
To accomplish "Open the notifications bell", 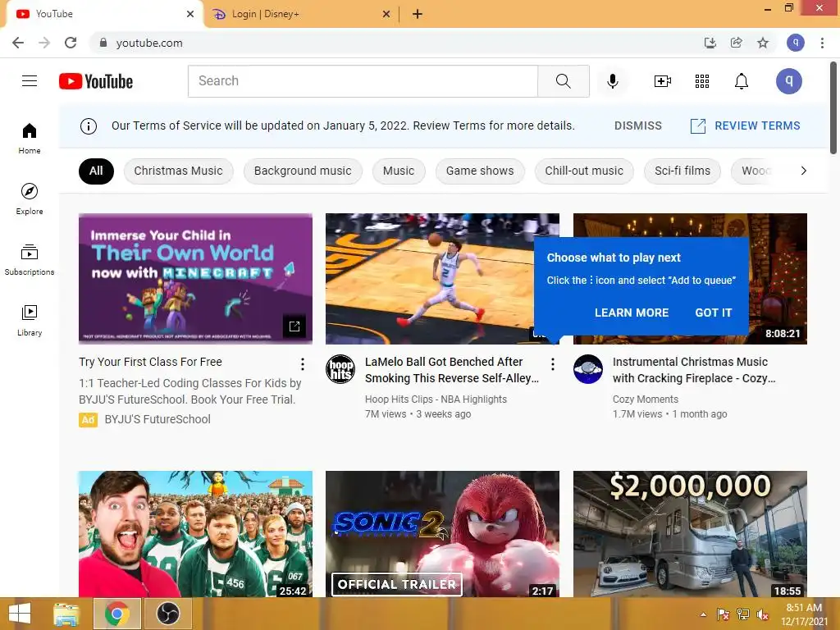I will [742, 81].
